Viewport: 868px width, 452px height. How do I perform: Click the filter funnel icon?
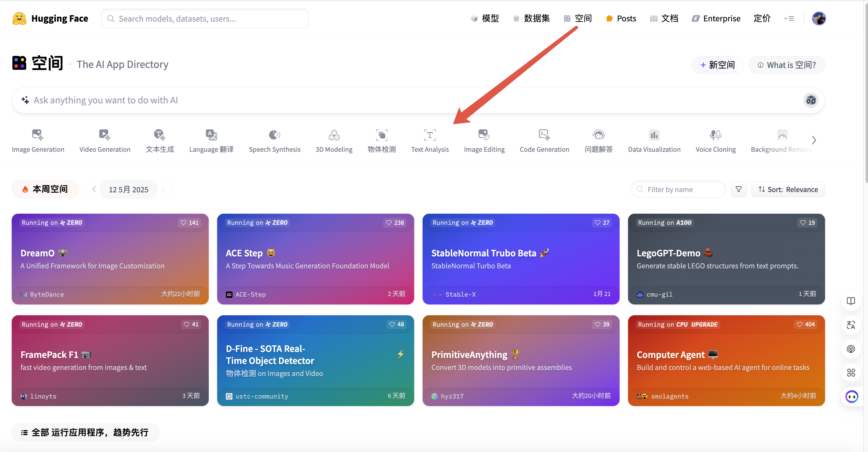tap(739, 189)
